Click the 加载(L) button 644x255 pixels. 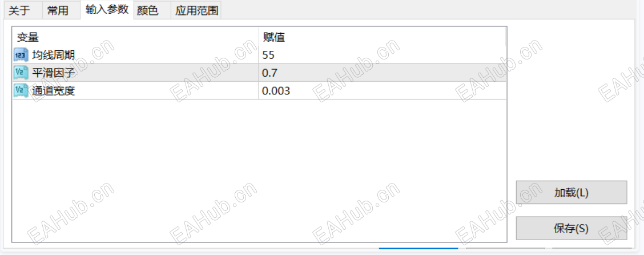(x=571, y=192)
